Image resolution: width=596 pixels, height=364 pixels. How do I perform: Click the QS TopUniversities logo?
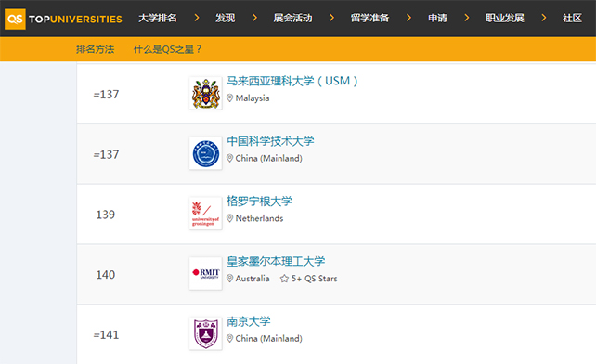(x=63, y=19)
